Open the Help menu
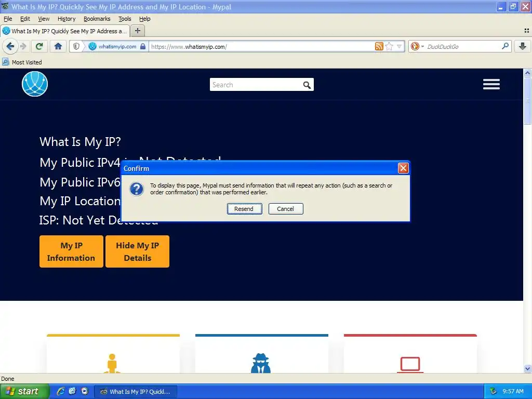The image size is (532, 399). click(x=145, y=19)
